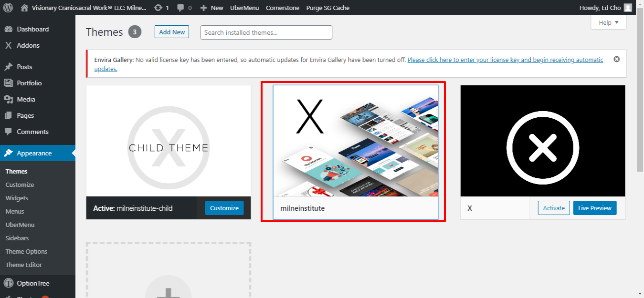The width and height of the screenshot is (644, 298).
Task: Click Add New themes button
Action: point(172,32)
